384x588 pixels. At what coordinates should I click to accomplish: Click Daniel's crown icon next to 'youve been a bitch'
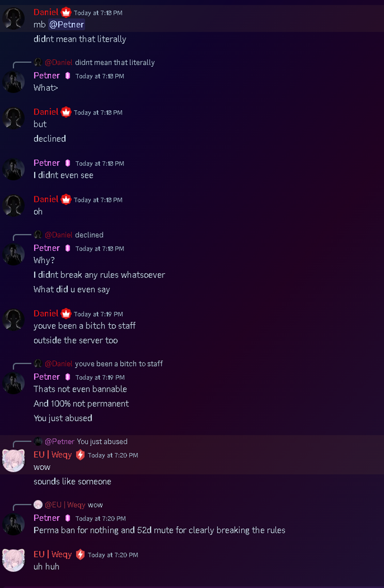point(66,314)
